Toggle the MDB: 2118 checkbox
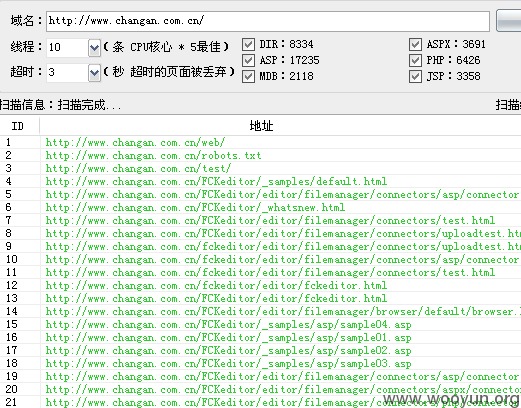The image size is (521, 408). tap(248, 76)
